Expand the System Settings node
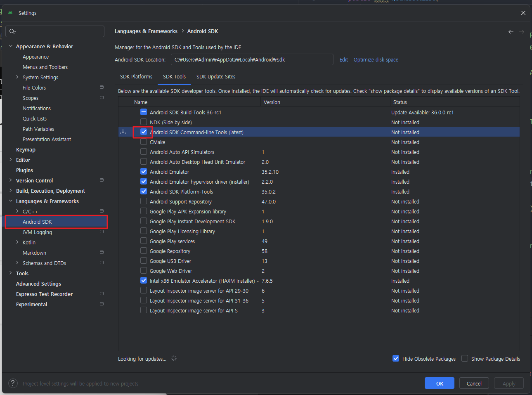Image resolution: width=532 pixels, height=395 pixels. coord(17,77)
